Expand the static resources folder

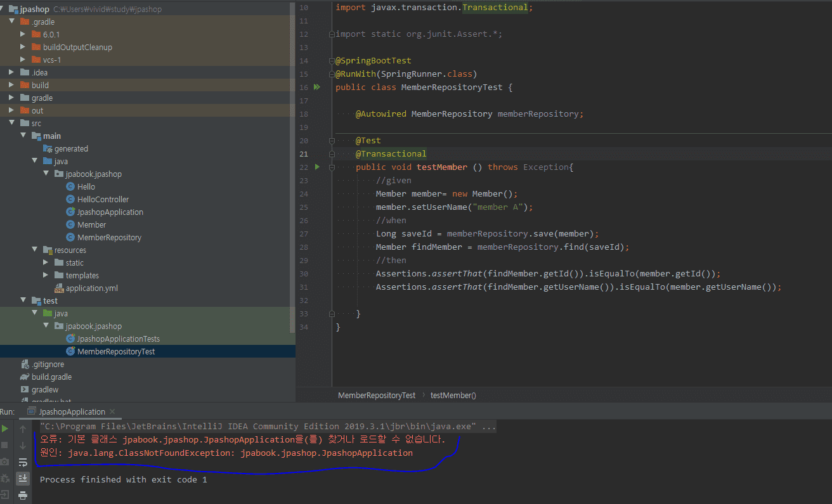pyautogui.click(x=46, y=262)
